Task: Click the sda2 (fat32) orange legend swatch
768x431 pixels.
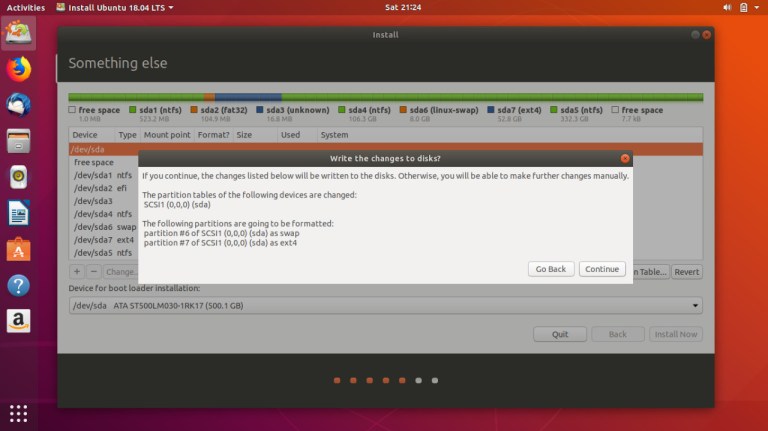Action: (193, 110)
